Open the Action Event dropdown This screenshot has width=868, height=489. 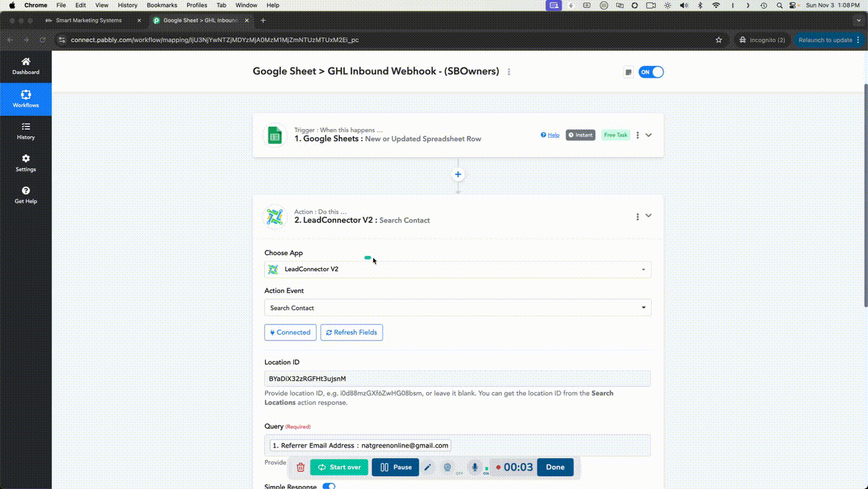click(x=457, y=308)
